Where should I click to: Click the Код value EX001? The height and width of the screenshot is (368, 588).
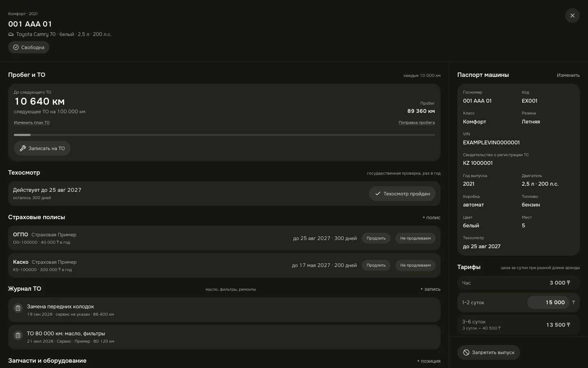point(530,101)
